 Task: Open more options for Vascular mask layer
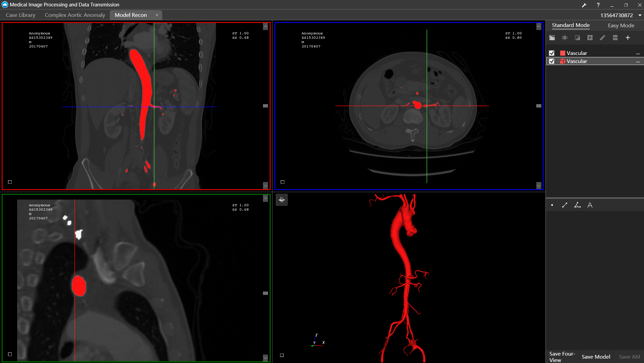click(x=638, y=54)
